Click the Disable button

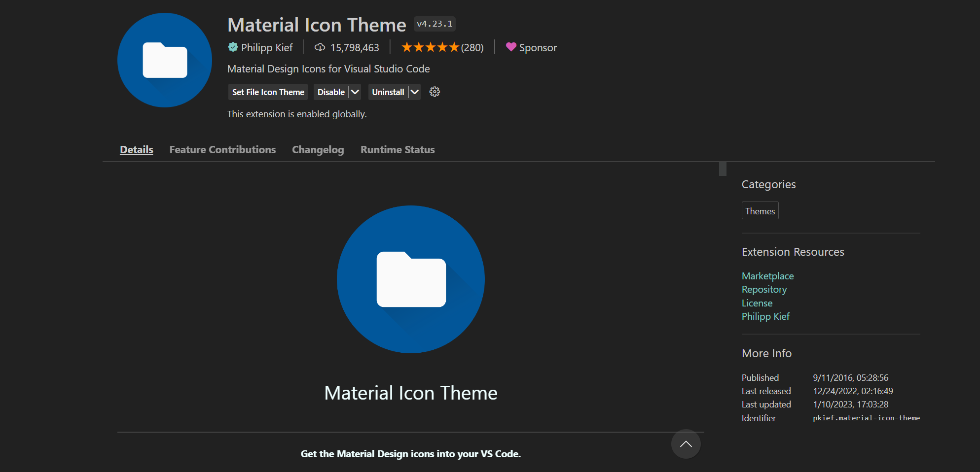click(331, 92)
